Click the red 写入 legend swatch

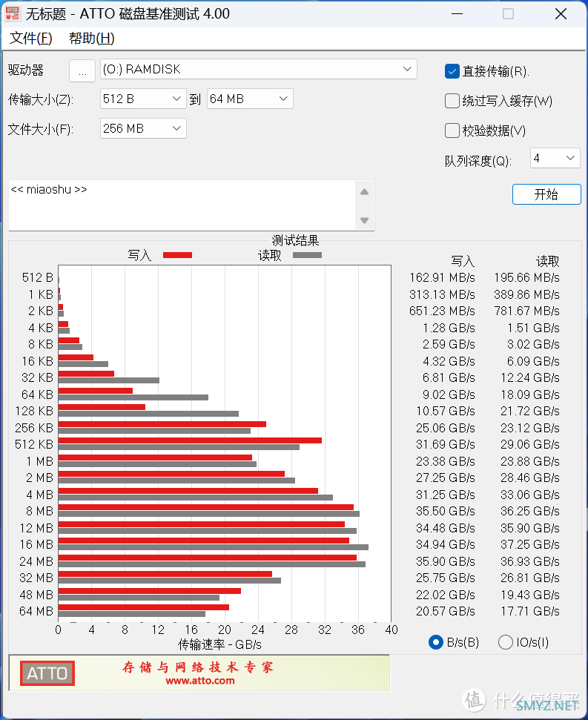coord(178,255)
